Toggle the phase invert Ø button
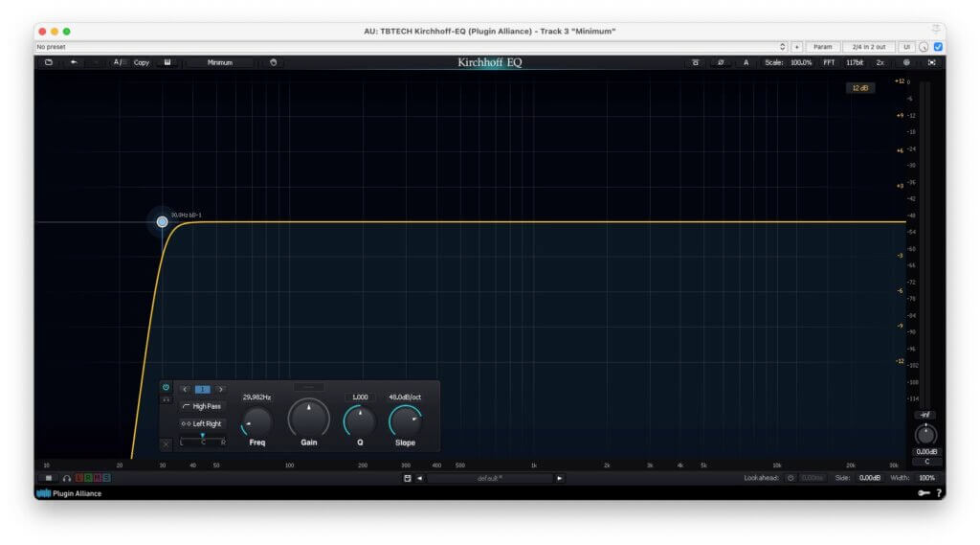This screenshot has height=545, width=980. click(721, 62)
